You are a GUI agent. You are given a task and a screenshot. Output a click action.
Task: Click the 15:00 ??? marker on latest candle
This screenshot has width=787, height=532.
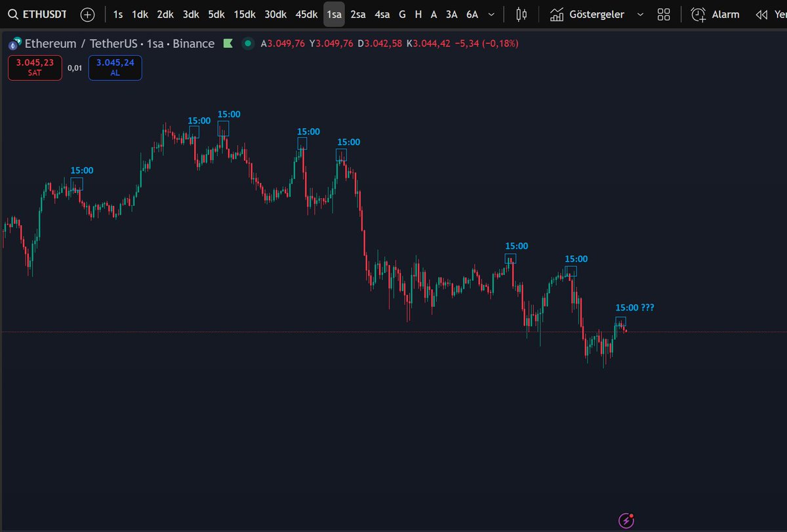[634, 307]
